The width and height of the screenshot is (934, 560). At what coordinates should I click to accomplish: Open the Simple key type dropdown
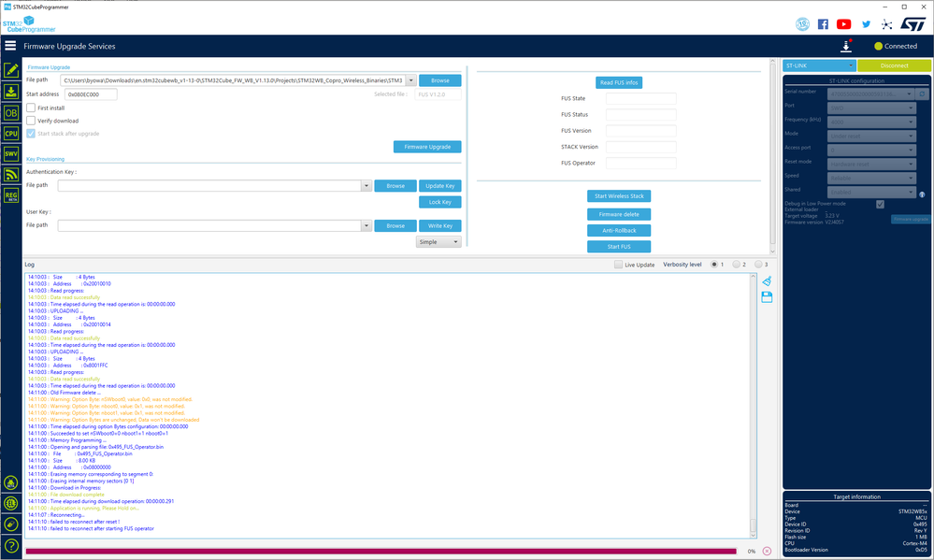438,242
